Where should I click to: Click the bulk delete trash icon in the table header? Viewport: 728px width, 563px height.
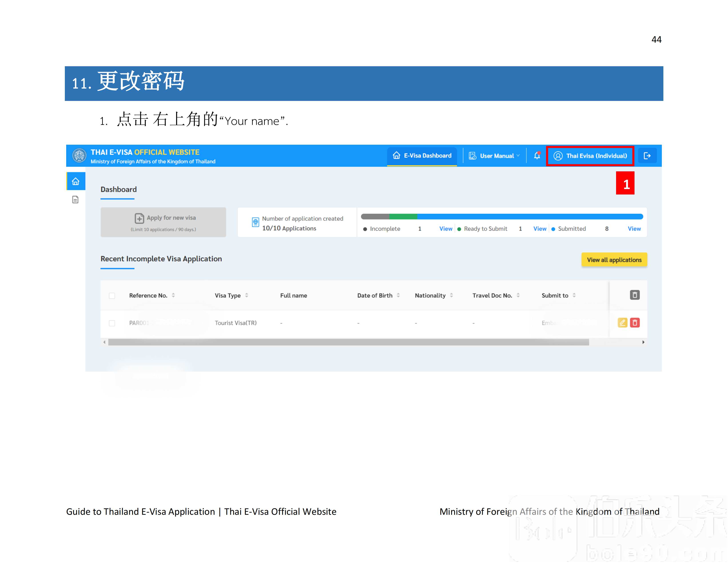coord(635,295)
